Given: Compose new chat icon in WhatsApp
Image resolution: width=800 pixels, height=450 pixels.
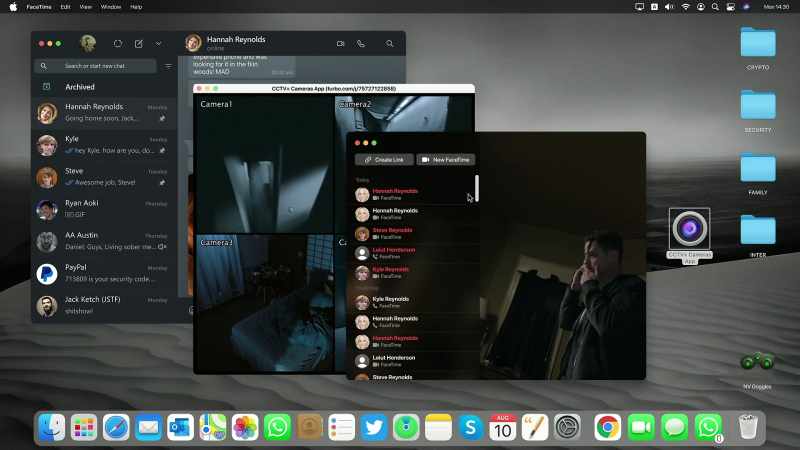Looking at the screenshot, I should 139,44.
